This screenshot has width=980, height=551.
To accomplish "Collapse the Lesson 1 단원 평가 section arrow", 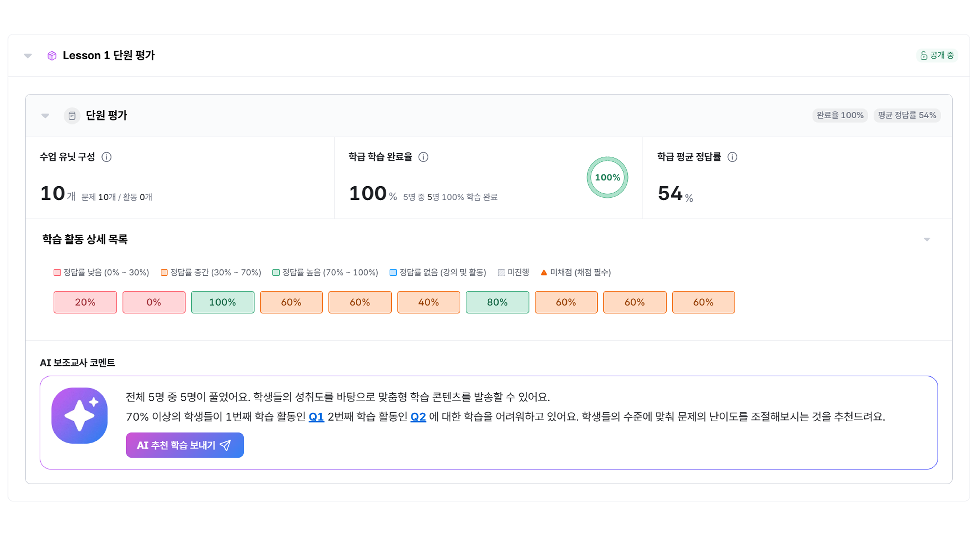I will point(28,56).
